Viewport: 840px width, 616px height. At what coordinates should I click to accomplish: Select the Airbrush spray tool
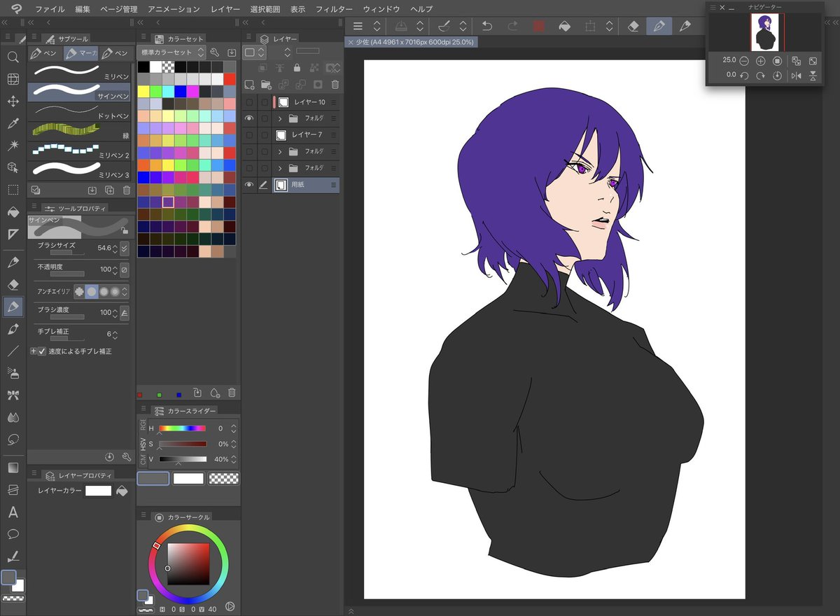(x=13, y=373)
